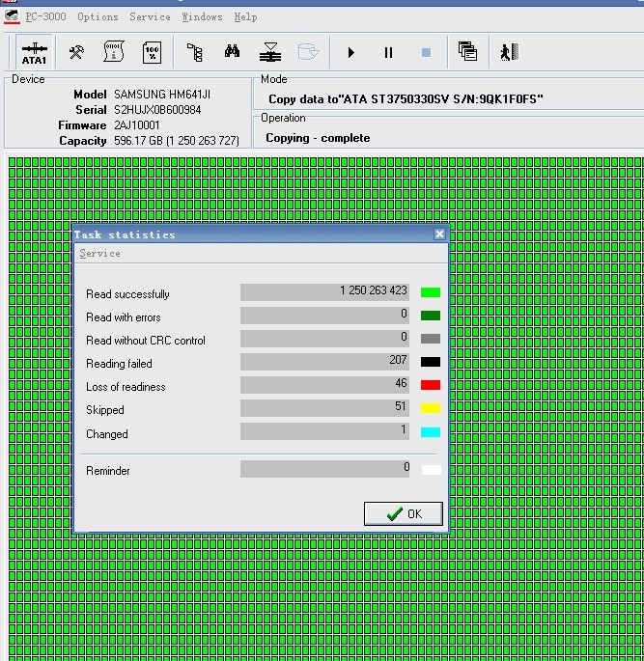Viewport: 644px width, 661px height.
Task: Open the Windows menu
Action: (x=202, y=16)
